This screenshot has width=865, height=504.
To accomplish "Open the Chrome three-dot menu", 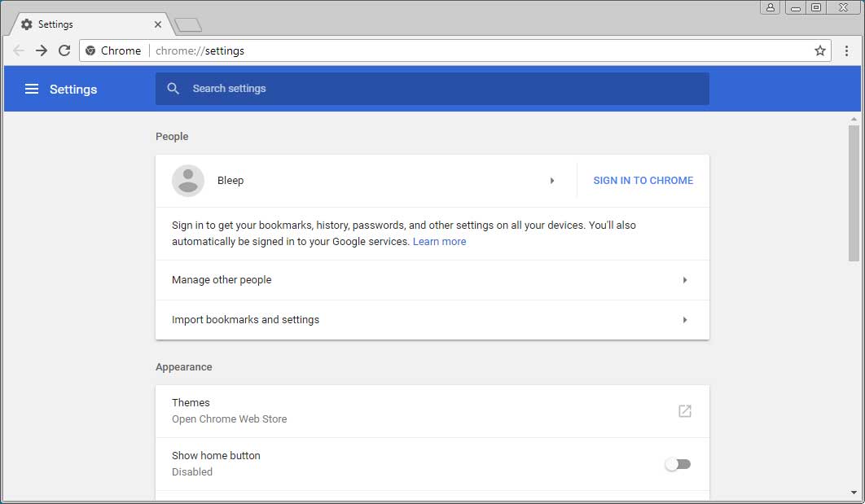I will pyautogui.click(x=847, y=50).
